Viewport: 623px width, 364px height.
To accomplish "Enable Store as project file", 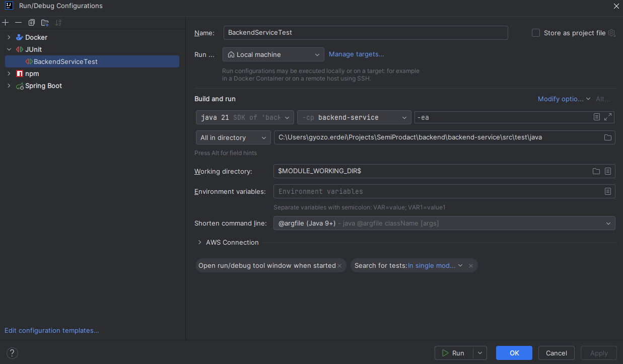I will pyautogui.click(x=536, y=33).
